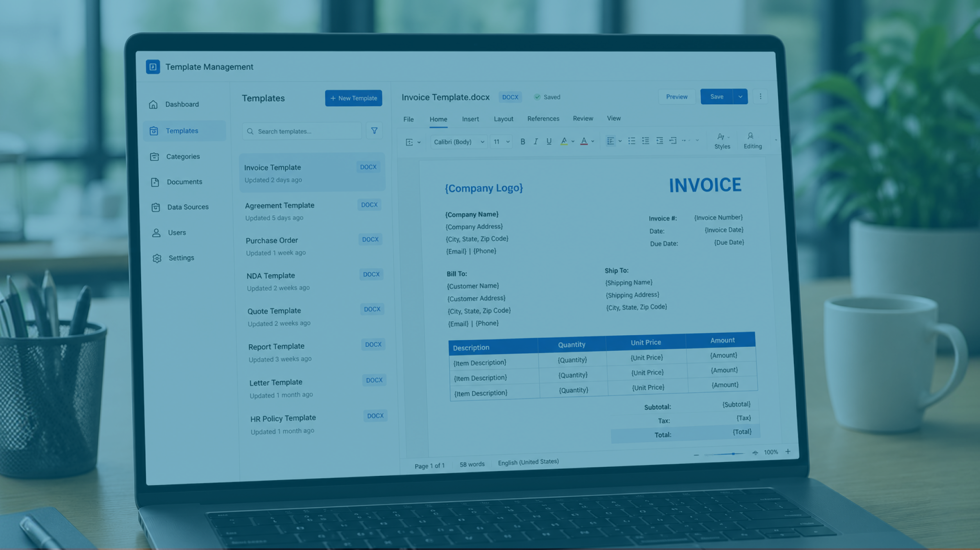Expand the alignment options dropdown arrow
This screenshot has width=980, height=550.
pyautogui.click(x=620, y=141)
